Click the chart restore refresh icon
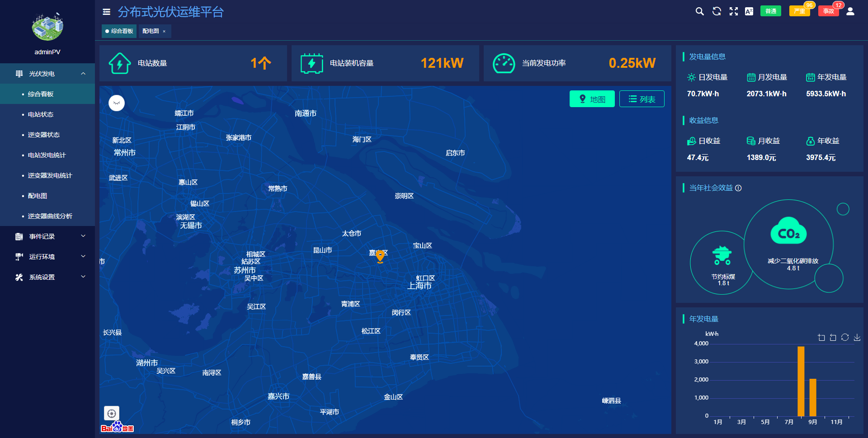The height and width of the screenshot is (438, 868). [x=845, y=338]
